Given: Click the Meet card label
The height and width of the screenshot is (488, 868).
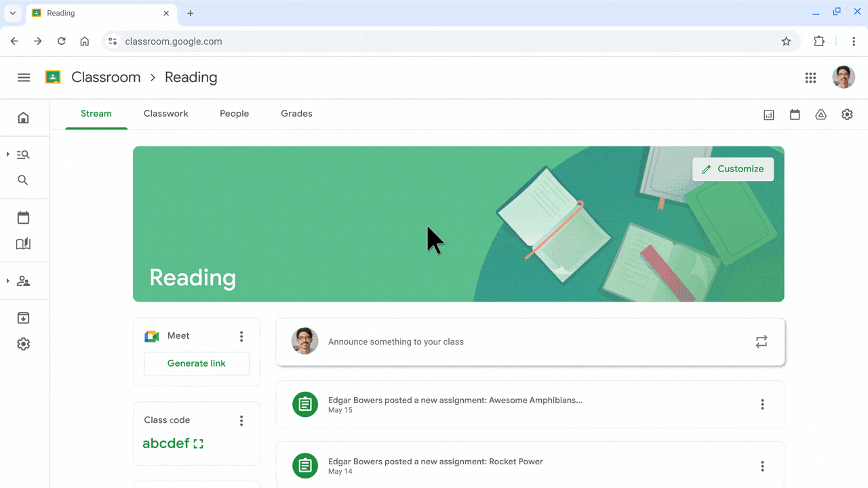Looking at the screenshot, I should 178,335.
